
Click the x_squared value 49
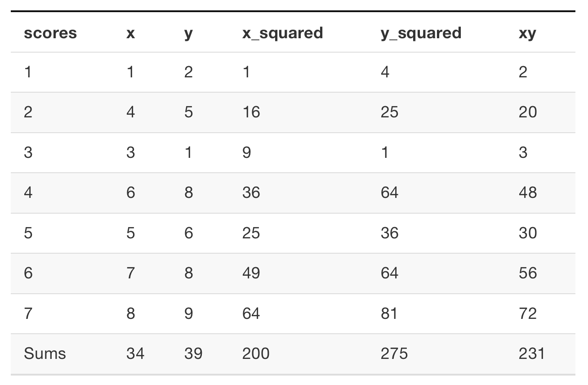point(251,273)
